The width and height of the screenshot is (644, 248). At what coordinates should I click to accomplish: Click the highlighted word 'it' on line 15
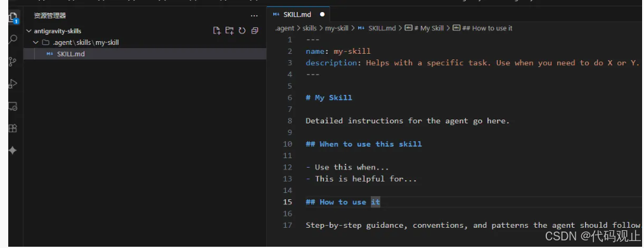pos(375,202)
